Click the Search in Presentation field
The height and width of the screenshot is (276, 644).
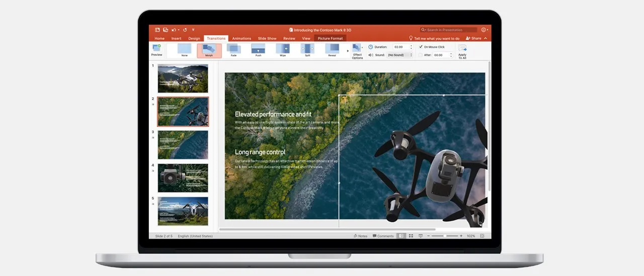[449, 30]
